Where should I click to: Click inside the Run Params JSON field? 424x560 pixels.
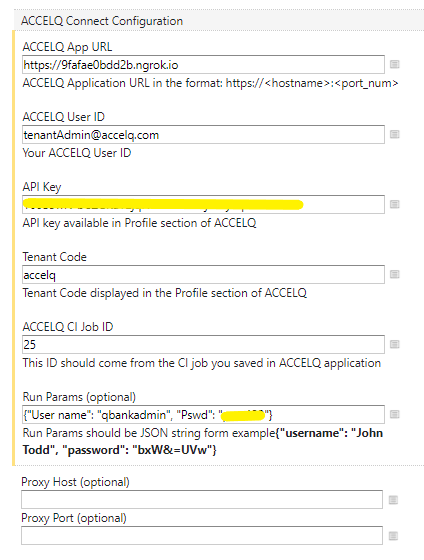[x=203, y=415]
